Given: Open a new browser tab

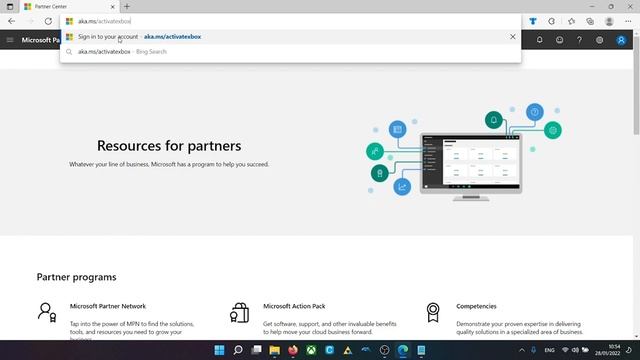Looking at the screenshot, I should click(x=127, y=7).
